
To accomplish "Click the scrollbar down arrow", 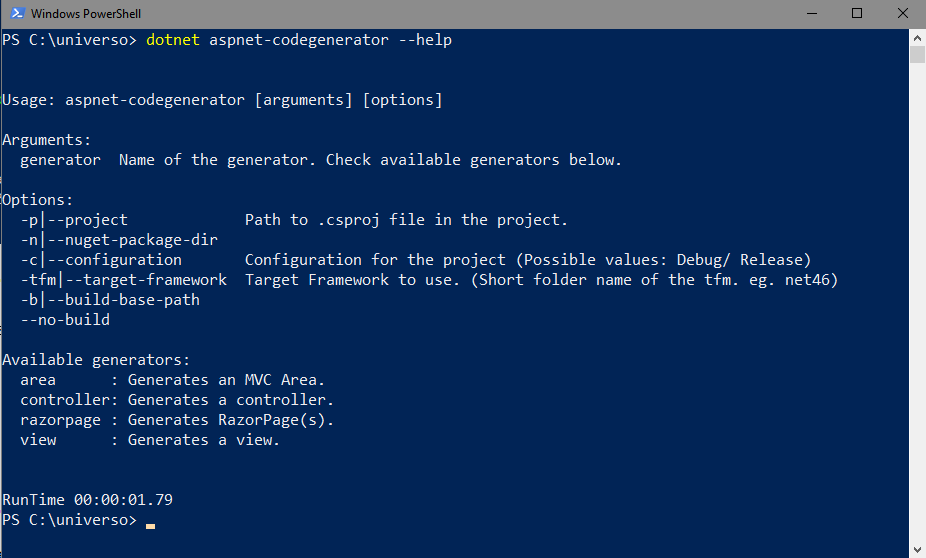I will pos(917,550).
